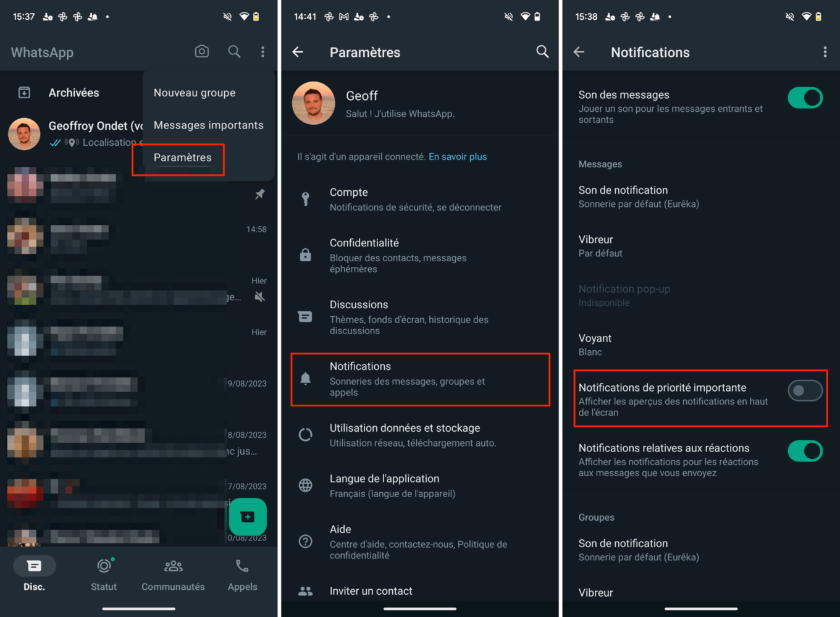The height and width of the screenshot is (617, 840).
Task: Switch to the Statut tab
Action: point(104,574)
